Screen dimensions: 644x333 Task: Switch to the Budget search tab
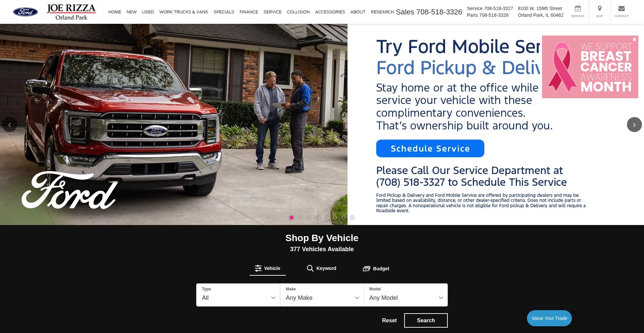tap(376, 269)
